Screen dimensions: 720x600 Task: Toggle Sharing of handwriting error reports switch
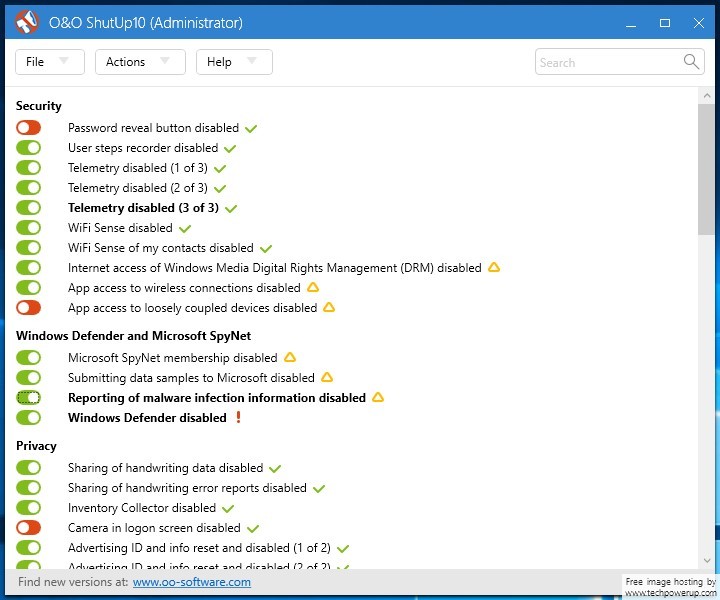click(x=28, y=488)
